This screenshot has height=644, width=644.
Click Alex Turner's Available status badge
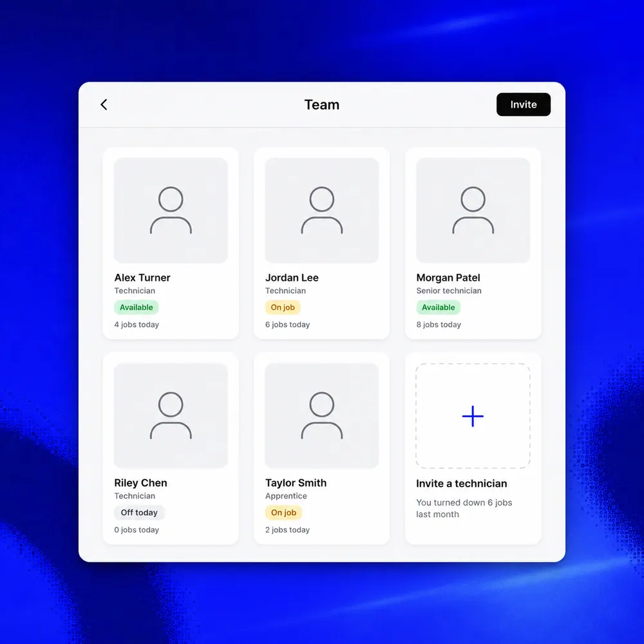click(x=137, y=307)
